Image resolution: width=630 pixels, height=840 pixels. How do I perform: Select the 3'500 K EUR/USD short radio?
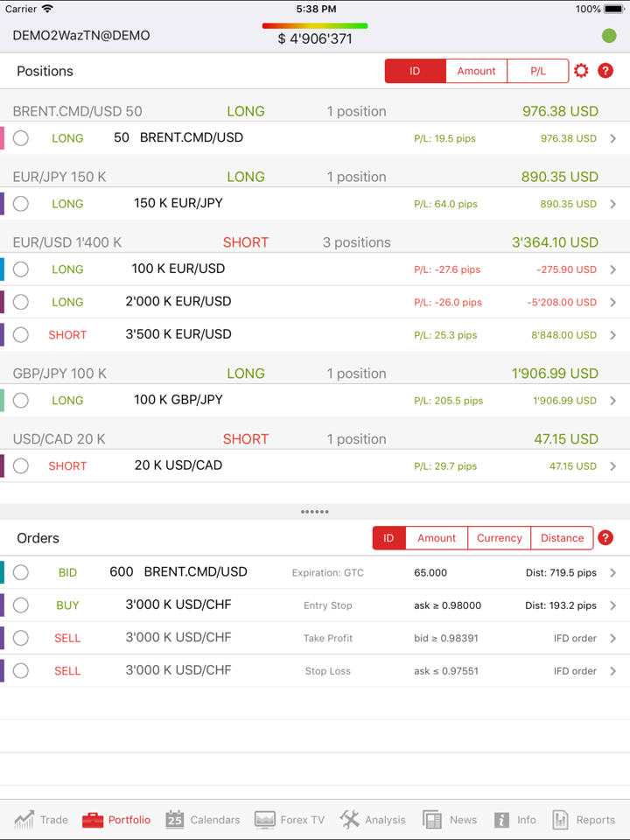21,335
